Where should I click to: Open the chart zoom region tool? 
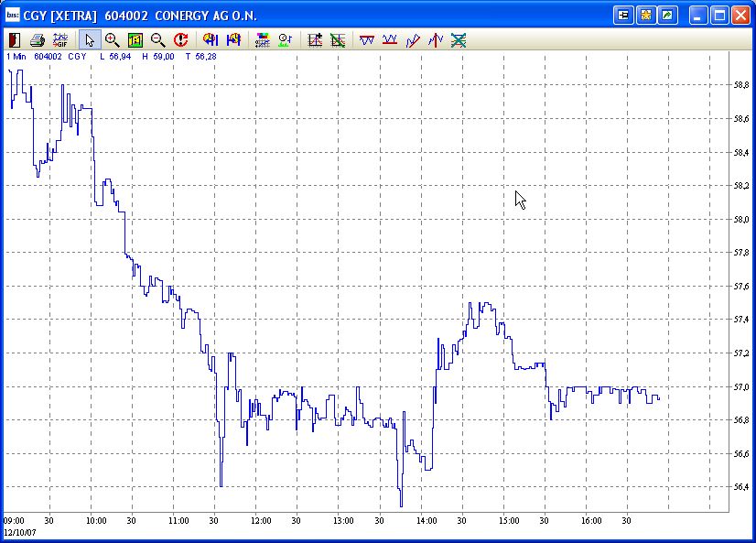pyautogui.click(x=134, y=39)
